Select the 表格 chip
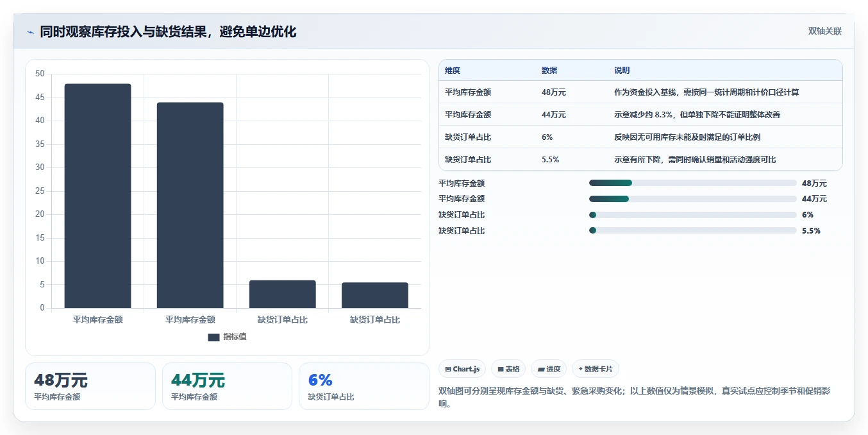 508,369
